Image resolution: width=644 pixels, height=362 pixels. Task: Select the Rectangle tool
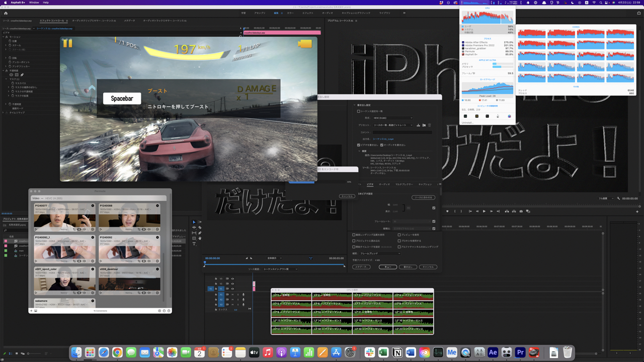194,238
